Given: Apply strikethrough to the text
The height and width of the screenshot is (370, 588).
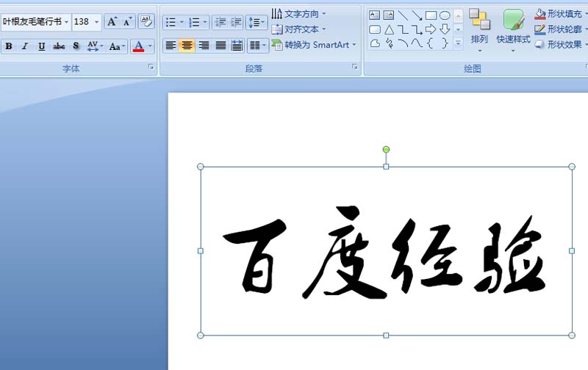Looking at the screenshot, I should click(x=59, y=46).
